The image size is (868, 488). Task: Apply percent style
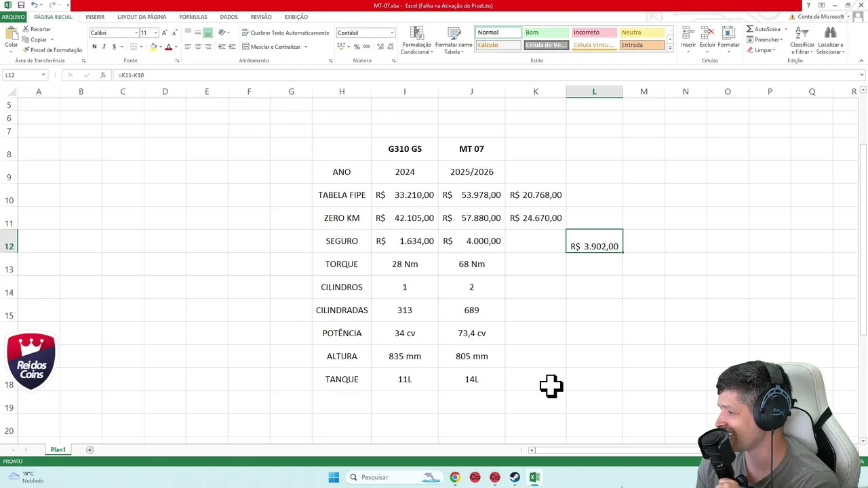[357, 47]
